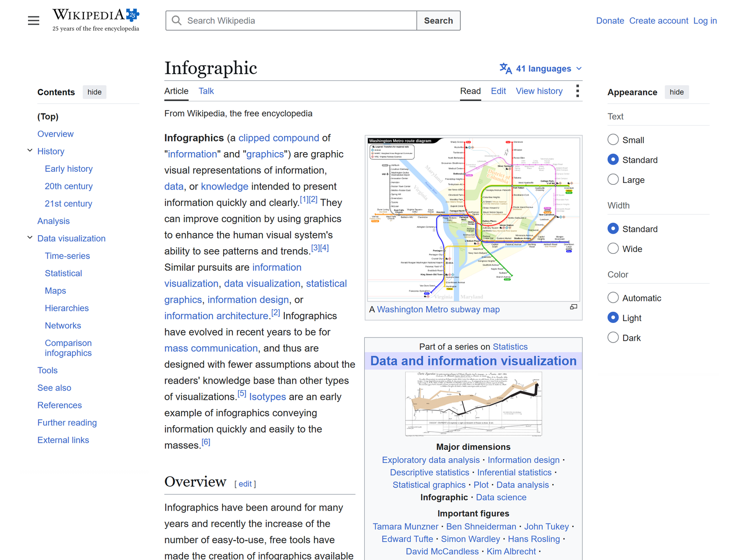Open Data and information visualization heading link
This screenshot has height=560, width=747.
[x=473, y=361]
